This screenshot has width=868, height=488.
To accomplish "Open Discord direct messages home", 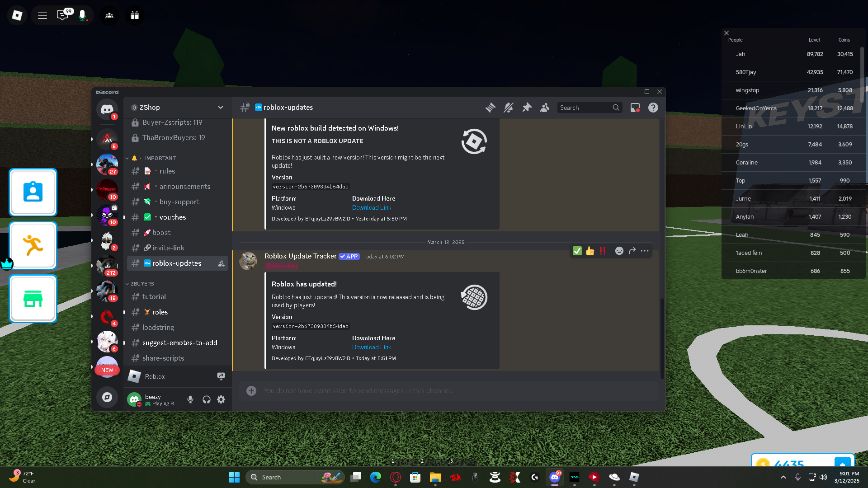I will pos(107,109).
